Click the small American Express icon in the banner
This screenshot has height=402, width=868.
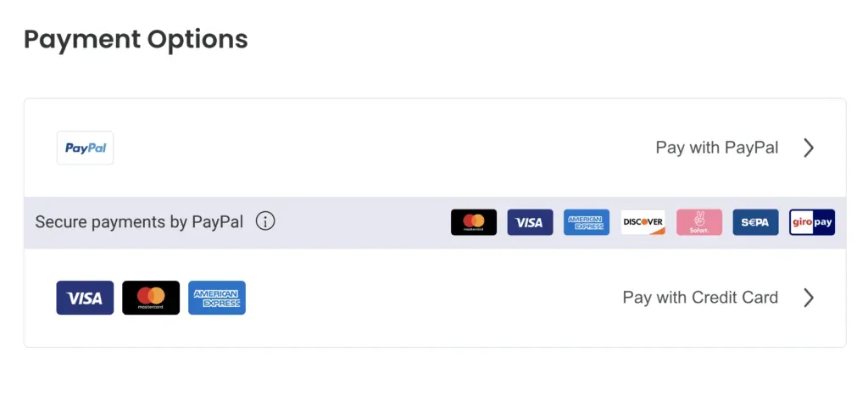click(x=587, y=222)
